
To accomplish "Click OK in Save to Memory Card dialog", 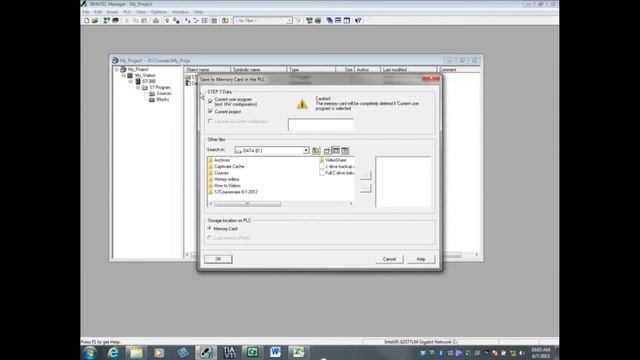I will coord(218,259).
